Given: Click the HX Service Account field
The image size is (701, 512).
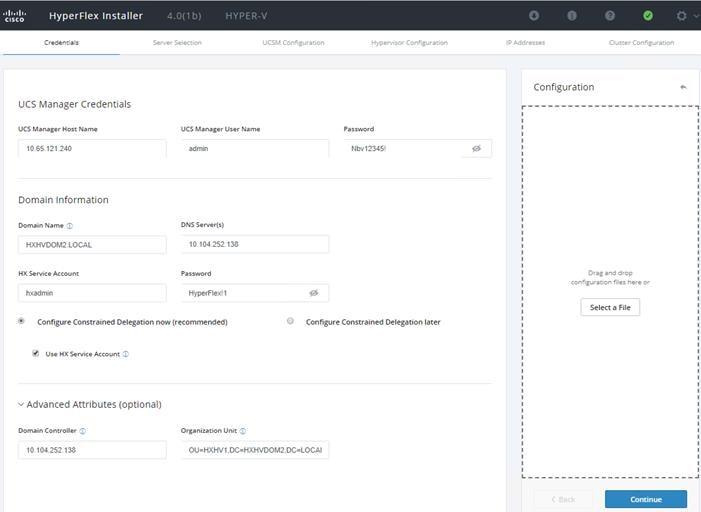Looking at the screenshot, I should 92,293.
